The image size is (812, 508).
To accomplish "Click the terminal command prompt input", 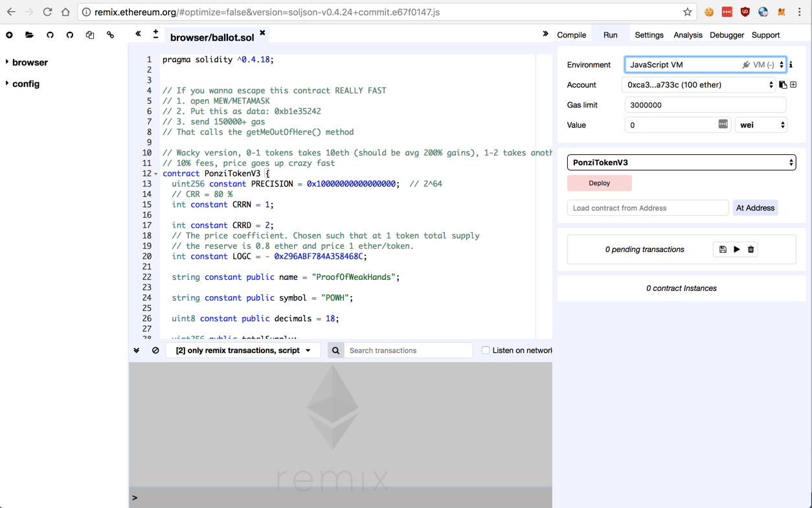I will (x=343, y=498).
